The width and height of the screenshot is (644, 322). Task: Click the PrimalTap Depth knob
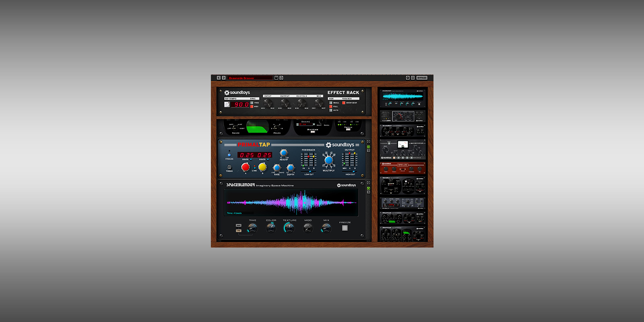[291, 168]
